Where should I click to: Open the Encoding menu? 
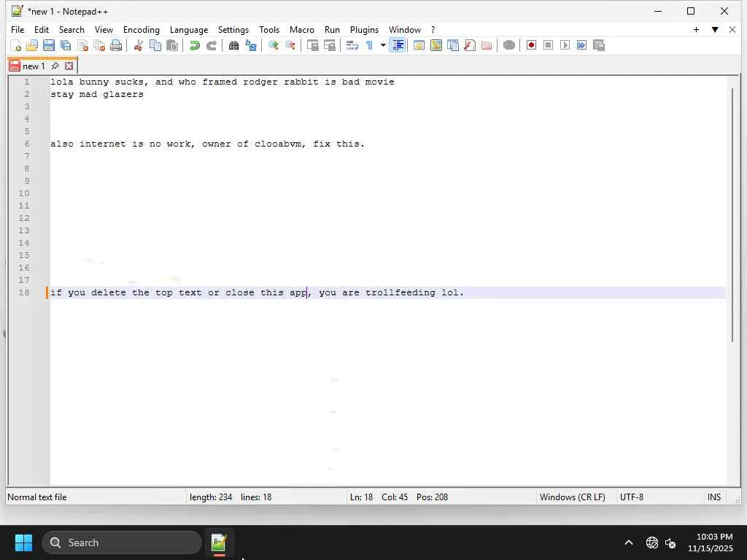[142, 29]
